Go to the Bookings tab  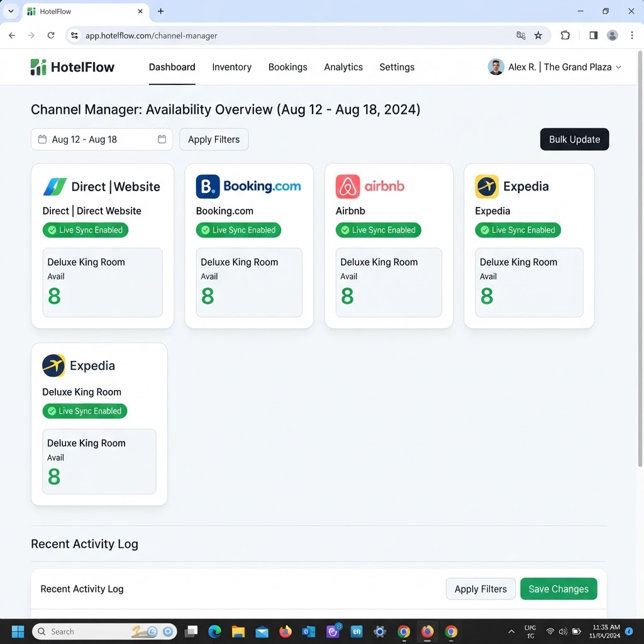(287, 67)
